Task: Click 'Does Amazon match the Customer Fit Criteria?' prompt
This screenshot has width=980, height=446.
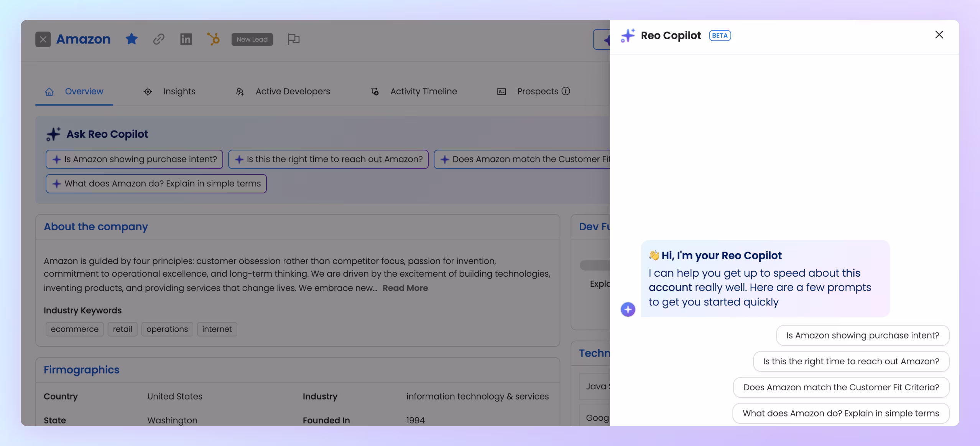Action: tap(841, 387)
